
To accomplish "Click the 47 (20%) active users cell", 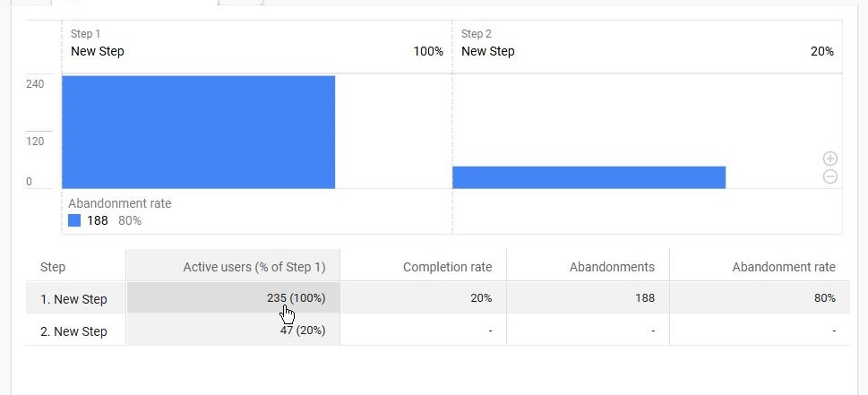I will 233,331.
